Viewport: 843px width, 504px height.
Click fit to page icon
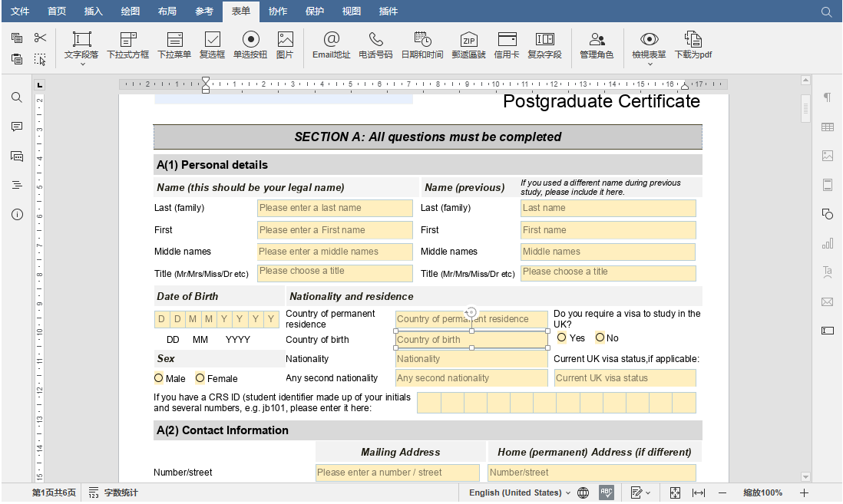675,492
